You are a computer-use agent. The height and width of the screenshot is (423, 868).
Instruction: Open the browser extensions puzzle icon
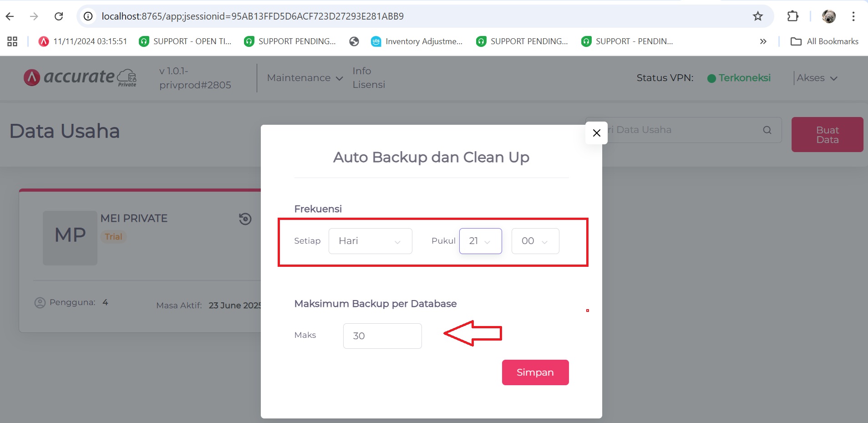coord(792,16)
